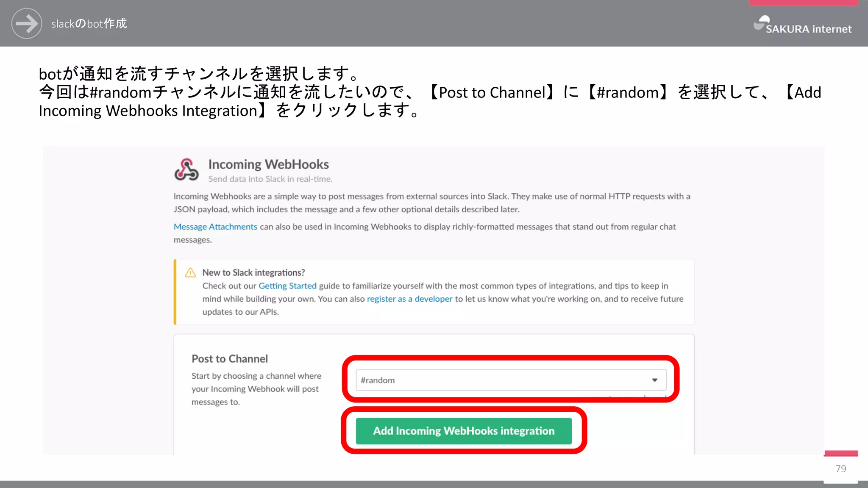Open the #random channel dropdown
The height and width of the screenshot is (488, 868).
click(511, 380)
